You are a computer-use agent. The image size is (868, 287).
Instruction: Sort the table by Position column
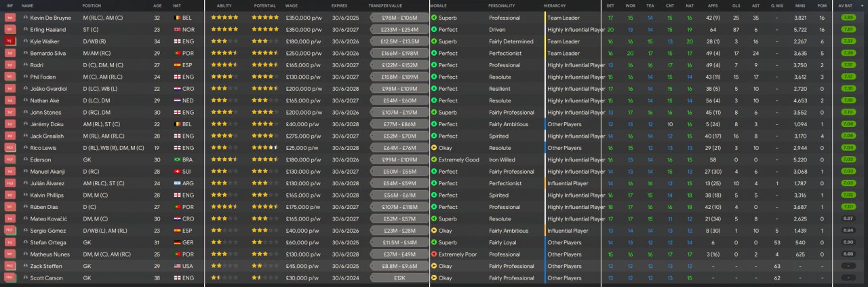click(92, 5)
